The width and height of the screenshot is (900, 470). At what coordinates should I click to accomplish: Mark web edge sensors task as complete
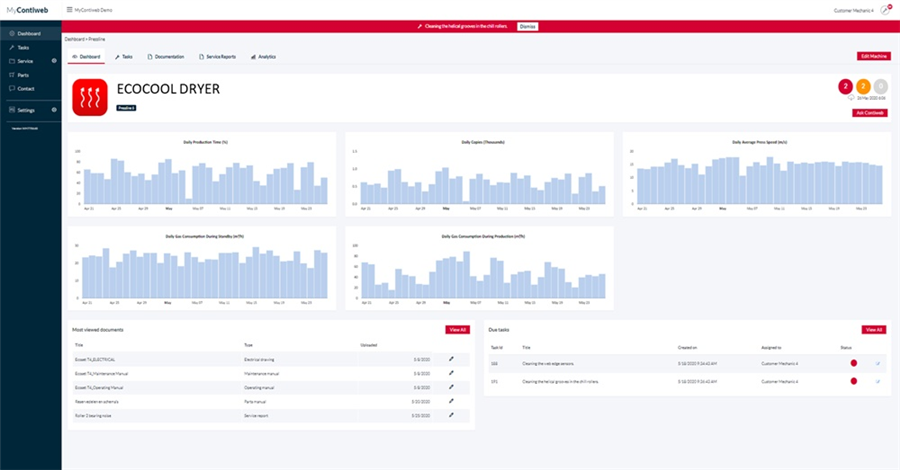click(878, 363)
